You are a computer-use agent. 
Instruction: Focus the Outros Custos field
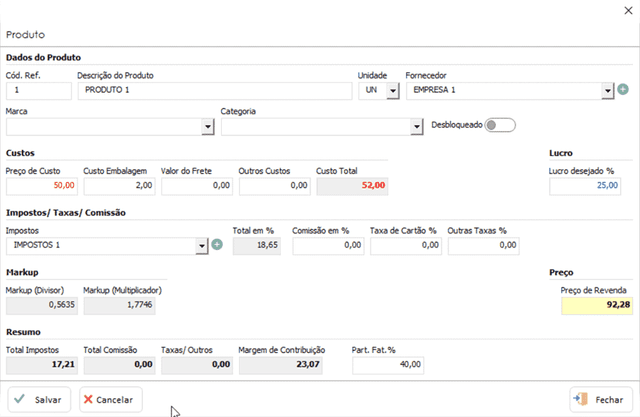[x=275, y=186]
